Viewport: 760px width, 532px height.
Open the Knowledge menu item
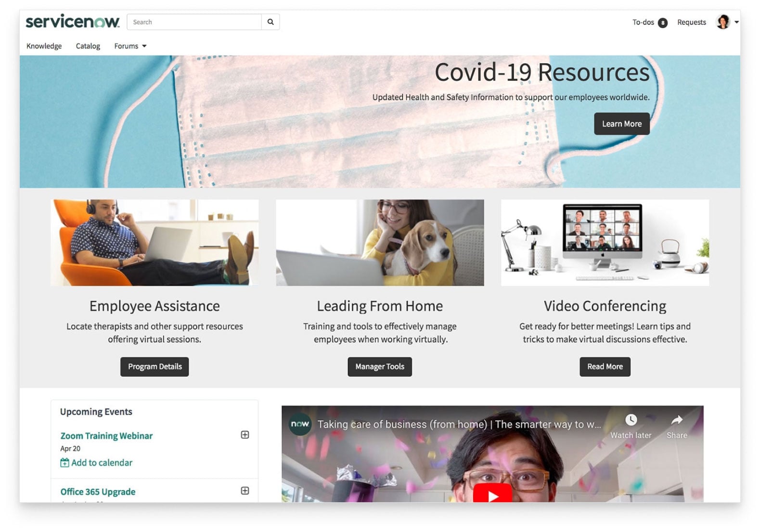tap(44, 46)
